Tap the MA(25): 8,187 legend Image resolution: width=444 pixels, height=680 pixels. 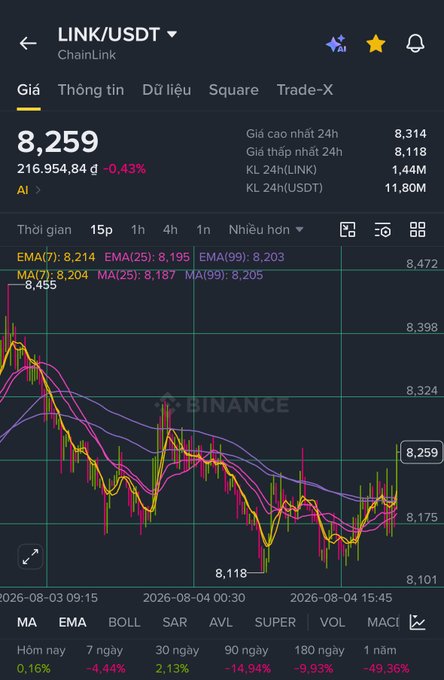(x=136, y=275)
